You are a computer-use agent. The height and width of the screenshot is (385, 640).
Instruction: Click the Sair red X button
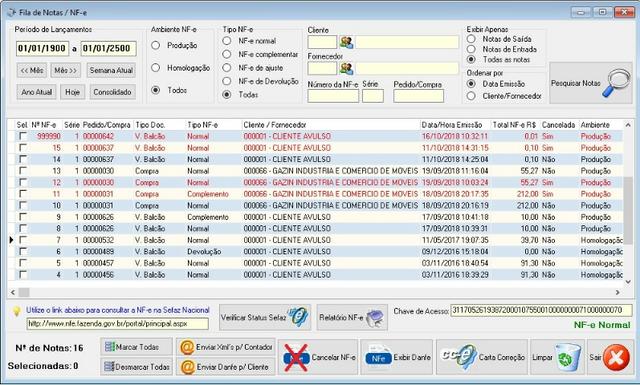(x=610, y=357)
